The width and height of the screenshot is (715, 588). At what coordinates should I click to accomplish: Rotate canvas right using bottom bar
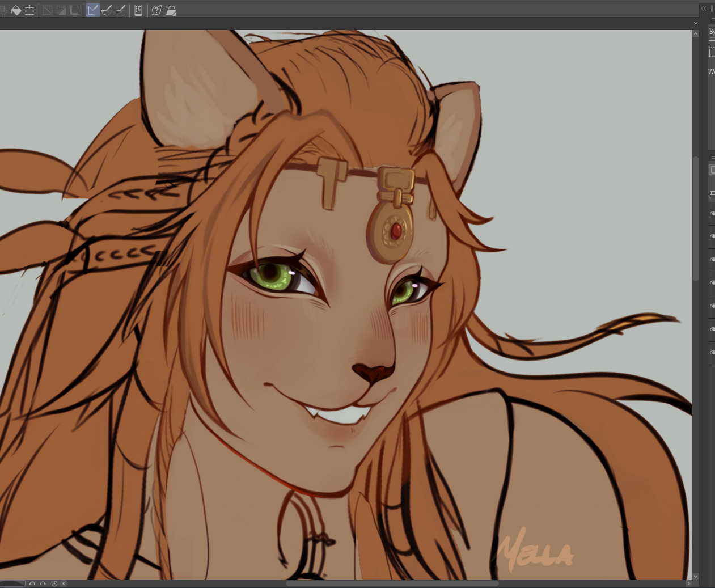(43, 583)
